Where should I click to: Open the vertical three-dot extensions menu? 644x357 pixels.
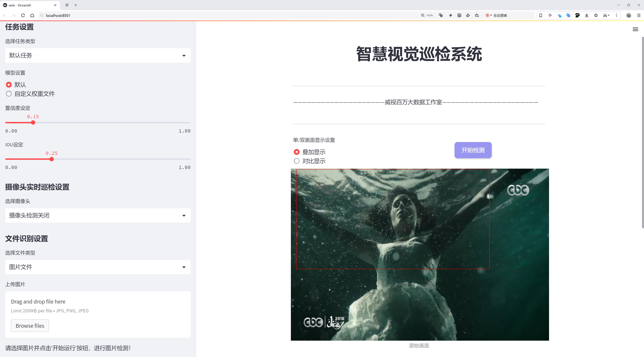[616, 15]
